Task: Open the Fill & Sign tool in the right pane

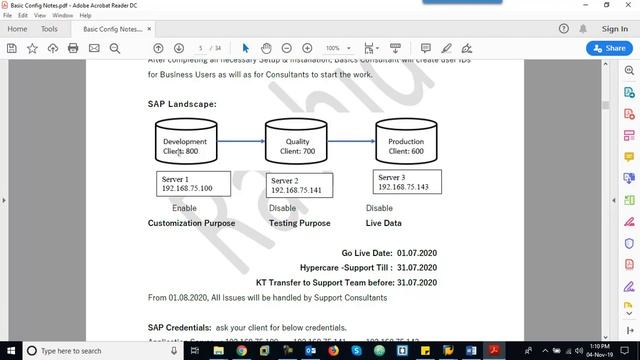Action: point(629,287)
